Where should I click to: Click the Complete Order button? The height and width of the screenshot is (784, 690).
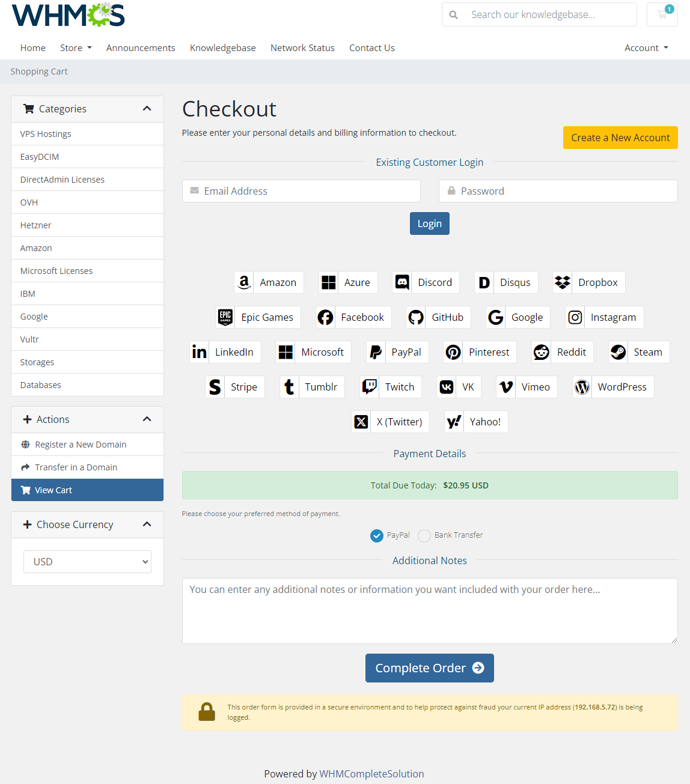pos(429,668)
